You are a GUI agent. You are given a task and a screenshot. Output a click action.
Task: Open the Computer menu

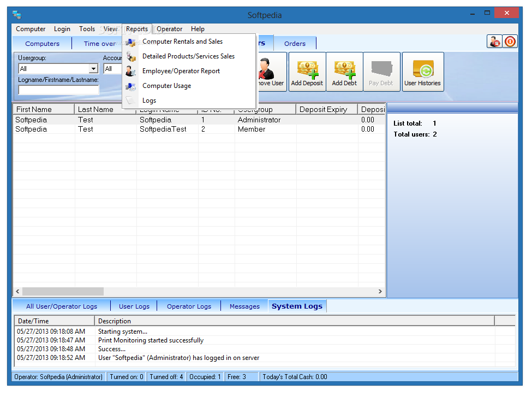[31, 29]
